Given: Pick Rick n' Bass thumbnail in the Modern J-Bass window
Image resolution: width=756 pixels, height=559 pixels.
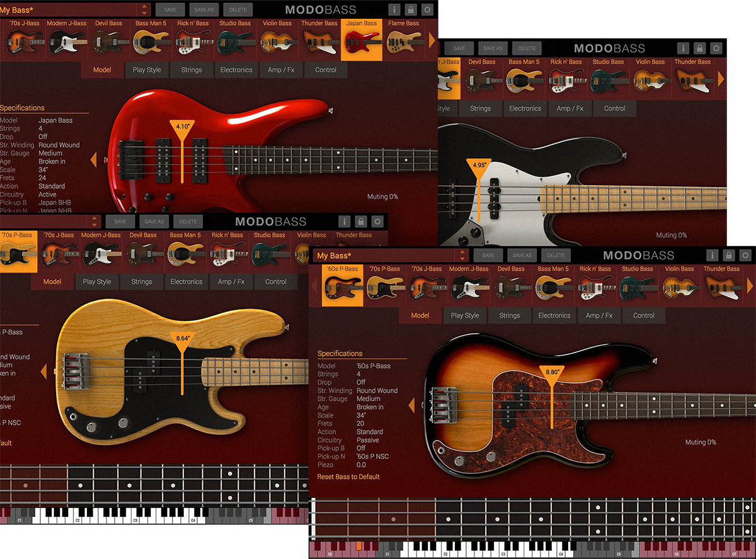Looking at the screenshot, I should point(566,78).
